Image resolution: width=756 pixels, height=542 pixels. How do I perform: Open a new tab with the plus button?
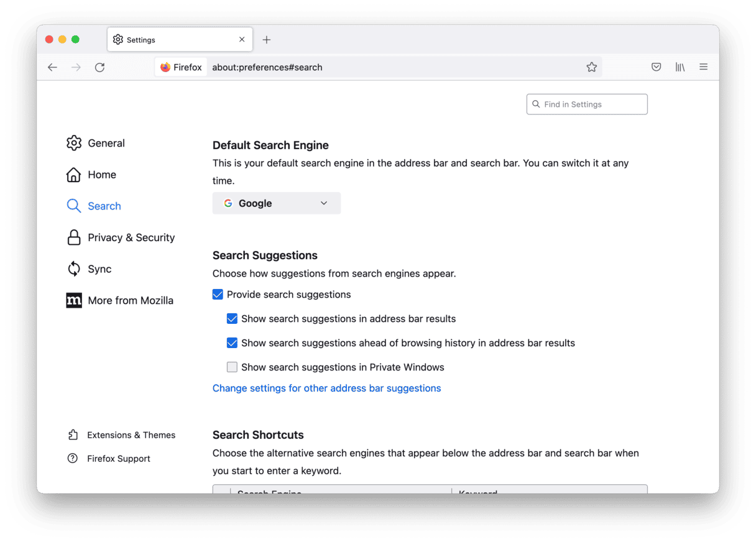pos(267,40)
